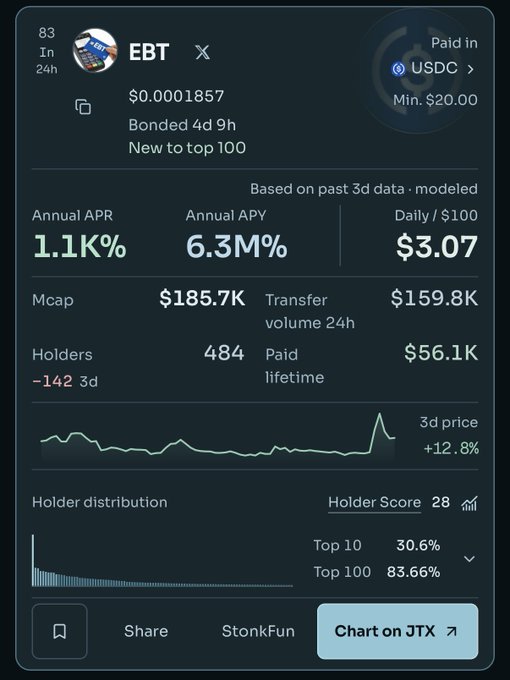The image size is (510, 680).
Task: Click the holder distribution bar chart
Action: coord(162,561)
